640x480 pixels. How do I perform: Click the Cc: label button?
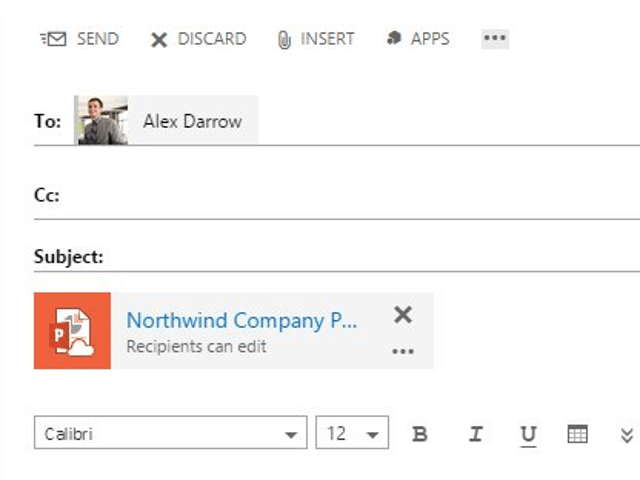click(47, 195)
